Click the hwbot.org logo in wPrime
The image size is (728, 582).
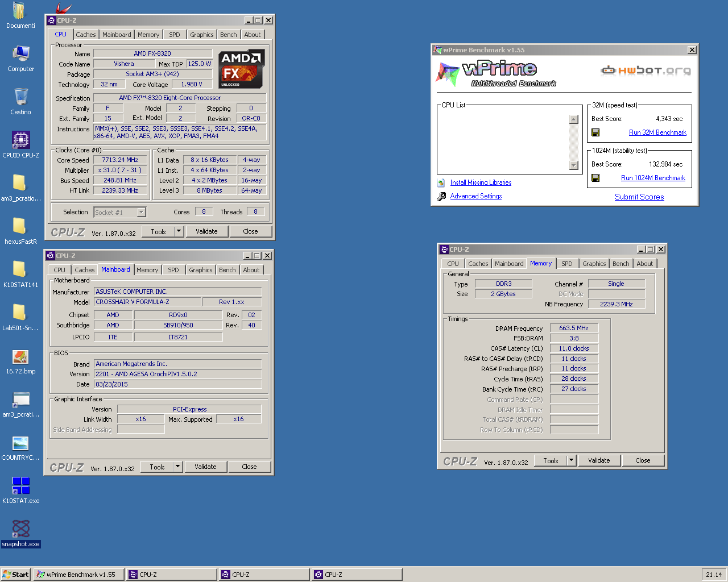tap(646, 70)
